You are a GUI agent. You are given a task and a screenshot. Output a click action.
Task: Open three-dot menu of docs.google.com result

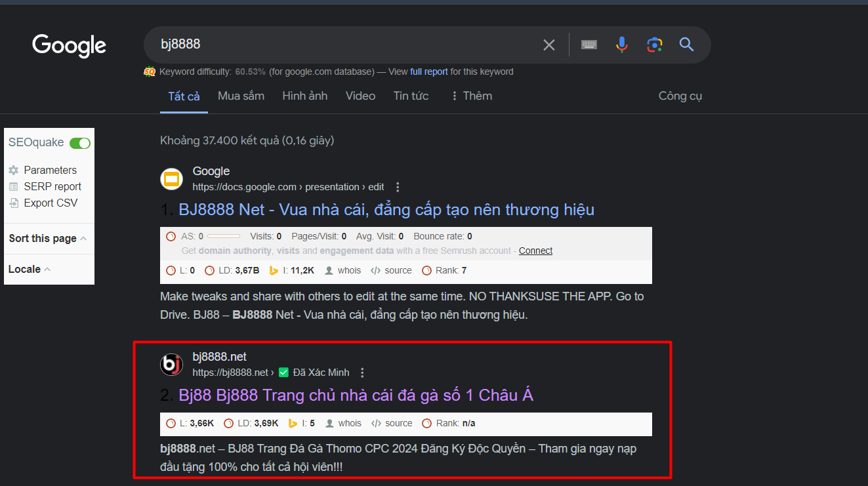pos(398,187)
